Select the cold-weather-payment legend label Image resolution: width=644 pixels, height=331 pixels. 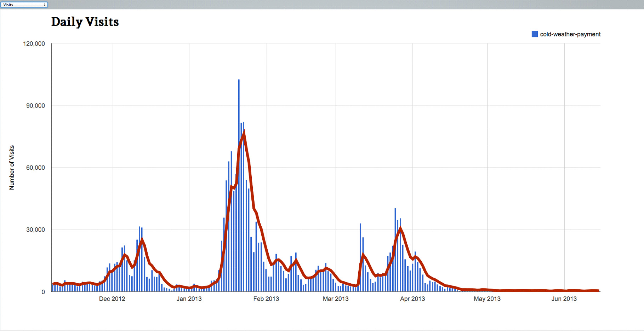[x=570, y=34]
